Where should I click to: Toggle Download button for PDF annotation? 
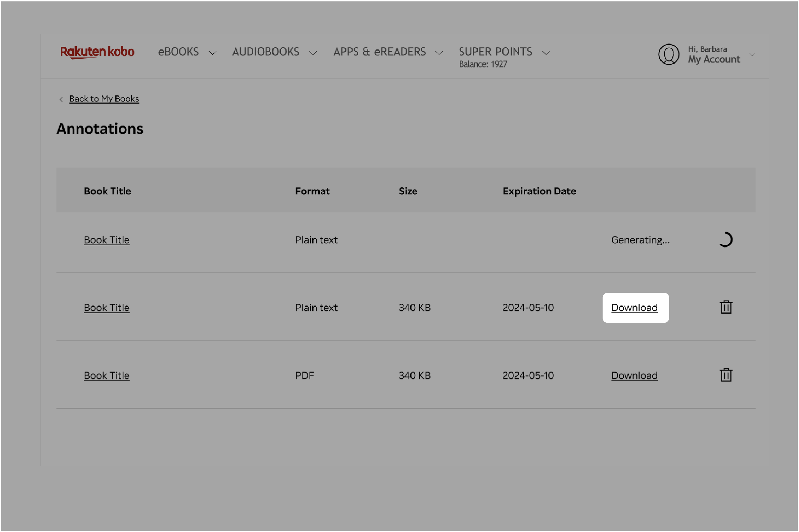click(635, 375)
